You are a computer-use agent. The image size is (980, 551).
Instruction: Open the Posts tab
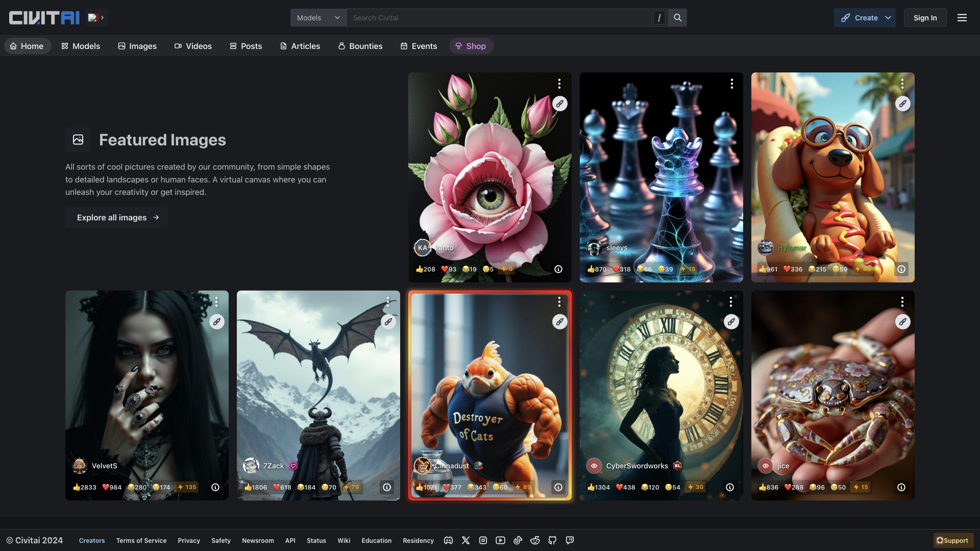[246, 46]
